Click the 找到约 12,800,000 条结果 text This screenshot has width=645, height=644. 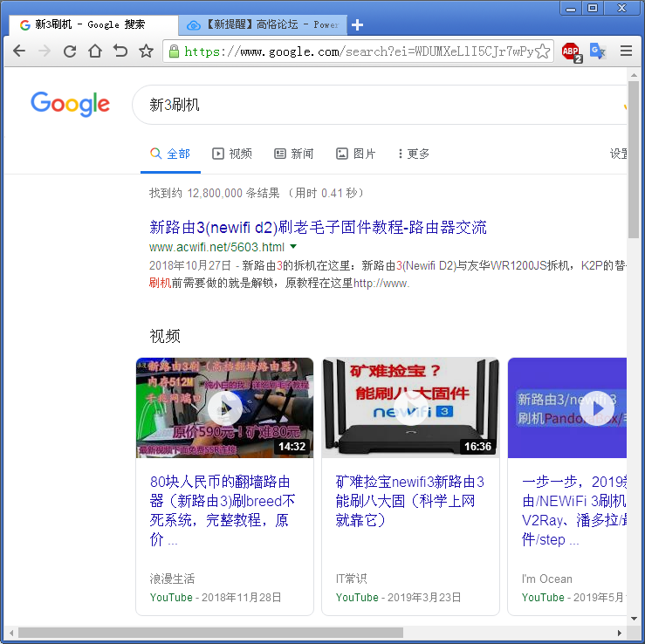tap(215, 193)
